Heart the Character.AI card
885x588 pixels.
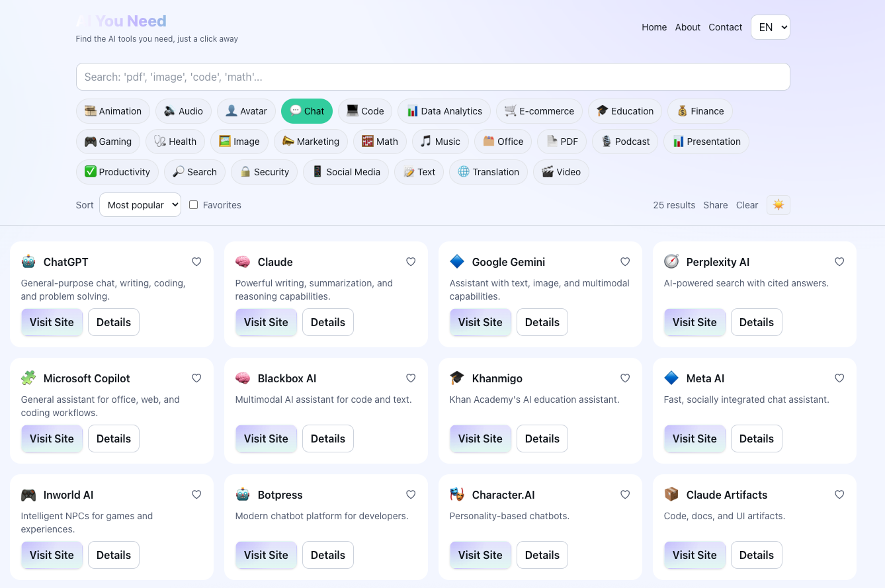coord(625,495)
